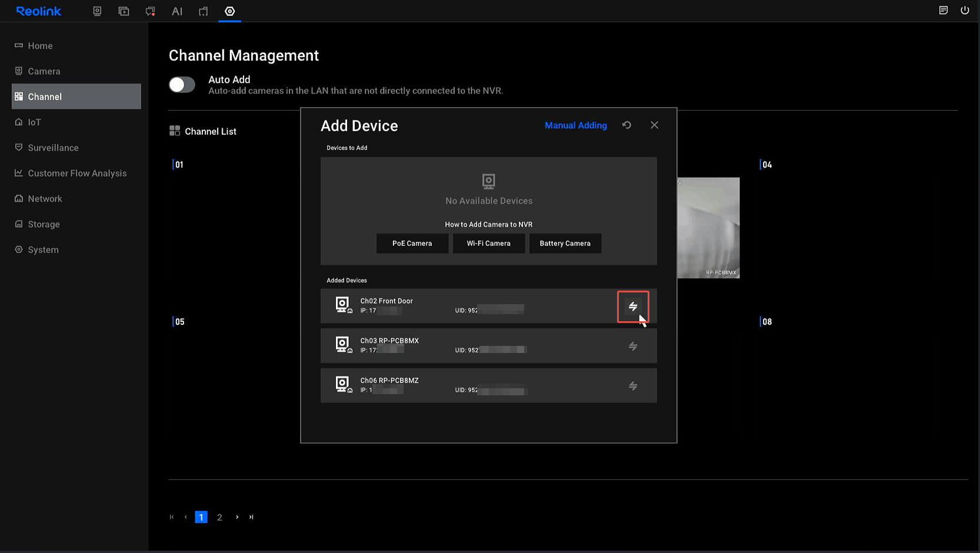This screenshot has height=553, width=980.
Task: Click the camera icon of Ch03 RP-PCB8MX
Action: pyautogui.click(x=344, y=345)
